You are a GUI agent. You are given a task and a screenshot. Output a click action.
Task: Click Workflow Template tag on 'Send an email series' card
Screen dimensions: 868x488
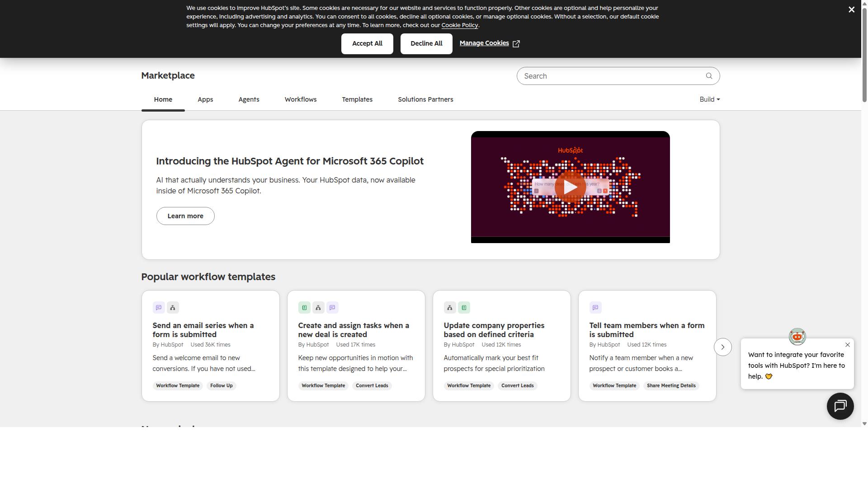tap(178, 386)
